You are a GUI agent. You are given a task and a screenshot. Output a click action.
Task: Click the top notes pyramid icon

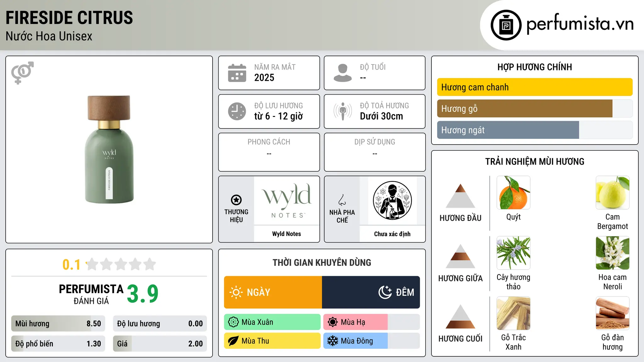point(460,196)
